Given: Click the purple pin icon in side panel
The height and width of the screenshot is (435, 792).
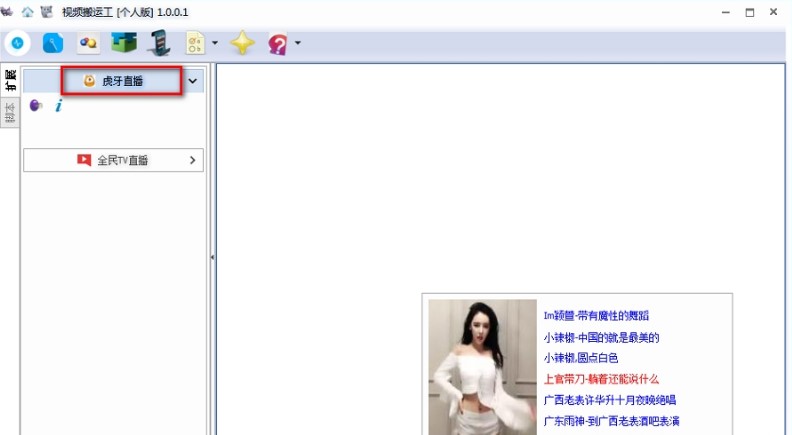Looking at the screenshot, I should coord(36,106).
